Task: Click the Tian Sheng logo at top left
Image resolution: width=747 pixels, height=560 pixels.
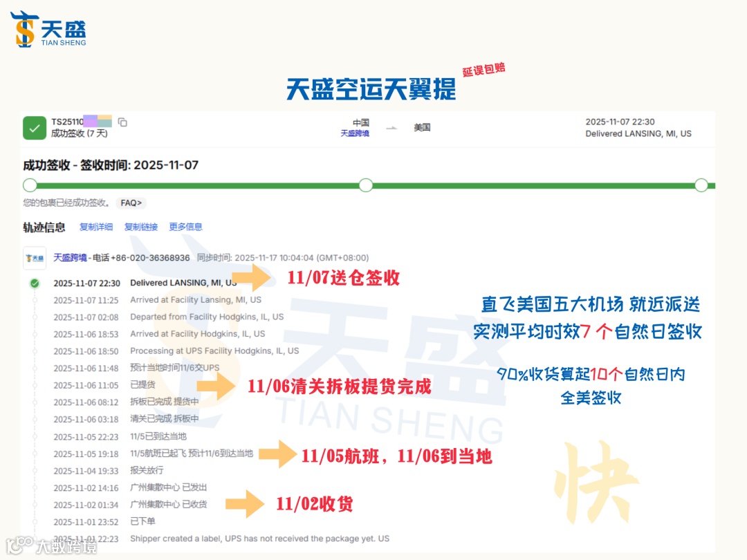Action: coord(48,30)
